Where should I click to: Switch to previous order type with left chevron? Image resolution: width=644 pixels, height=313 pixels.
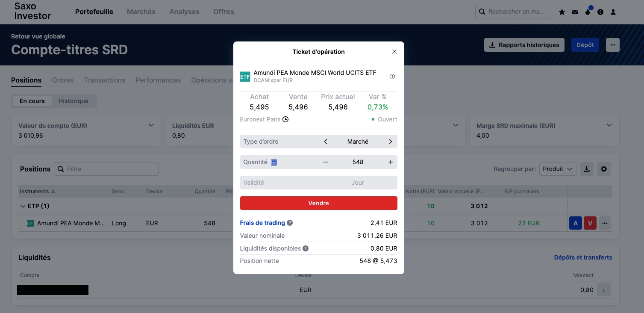tap(326, 142)
